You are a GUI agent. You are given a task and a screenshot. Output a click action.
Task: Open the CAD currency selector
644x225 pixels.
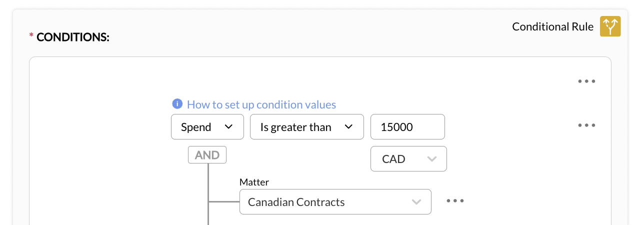[408, 159]
